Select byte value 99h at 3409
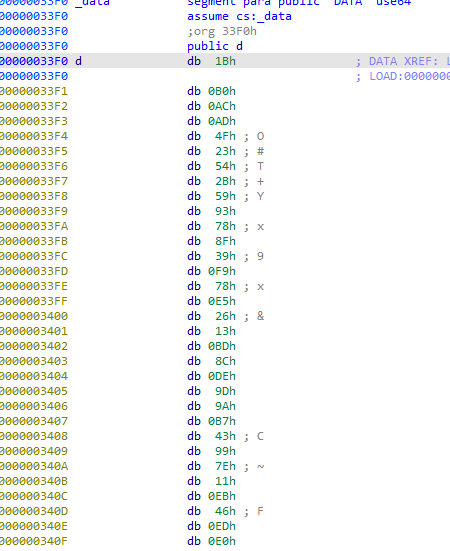Viewport: 450px width, 551px height. coord(225,451)
